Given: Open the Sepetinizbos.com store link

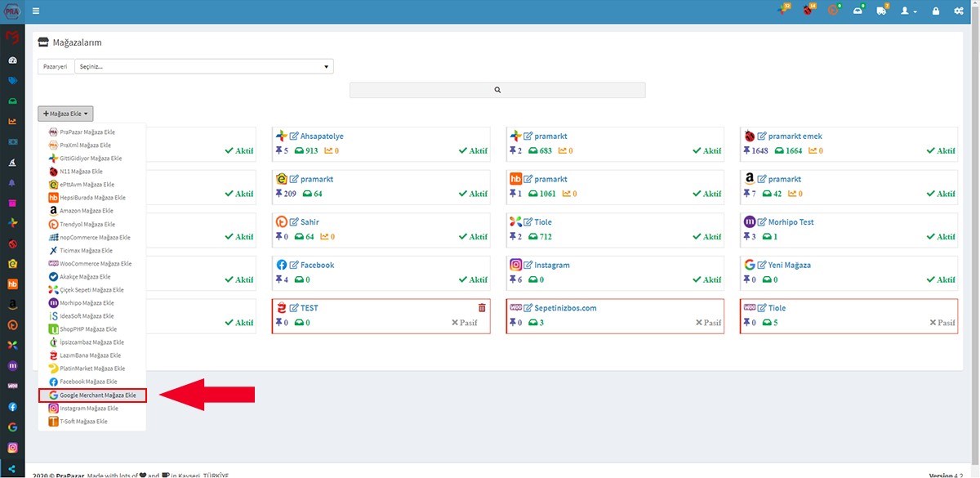Looking at the screenshot, I should tap(565, 308).
